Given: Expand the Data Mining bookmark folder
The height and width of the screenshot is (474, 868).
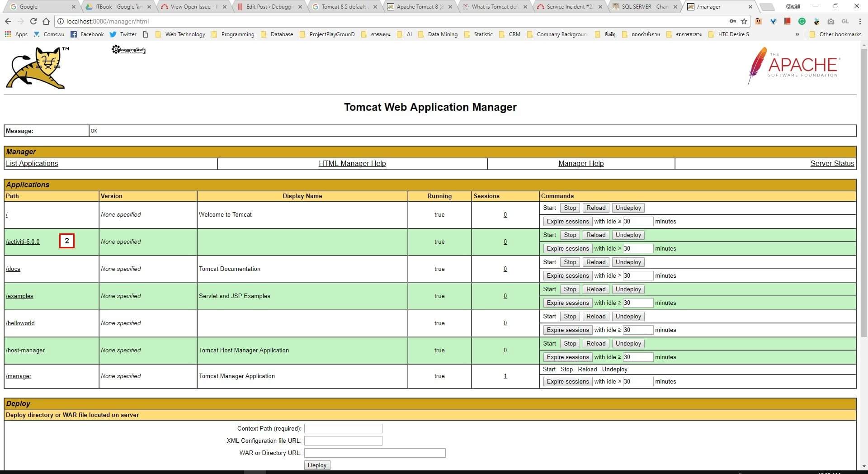Looking at the screenshot, I should click(x=438, y=34).
